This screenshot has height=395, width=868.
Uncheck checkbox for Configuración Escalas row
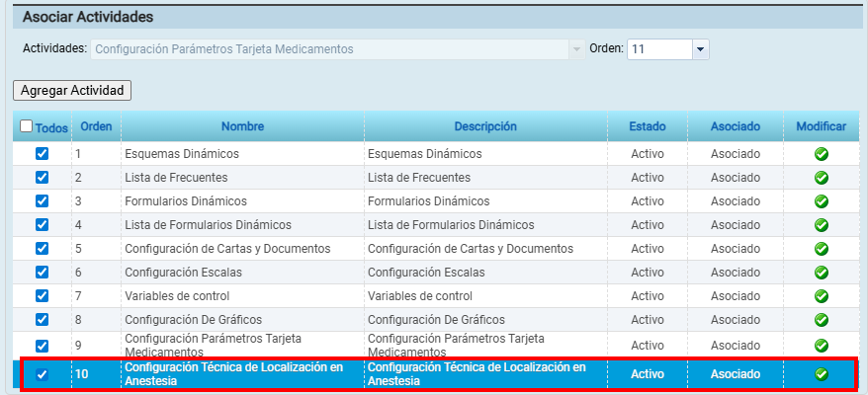coord(42,273)
